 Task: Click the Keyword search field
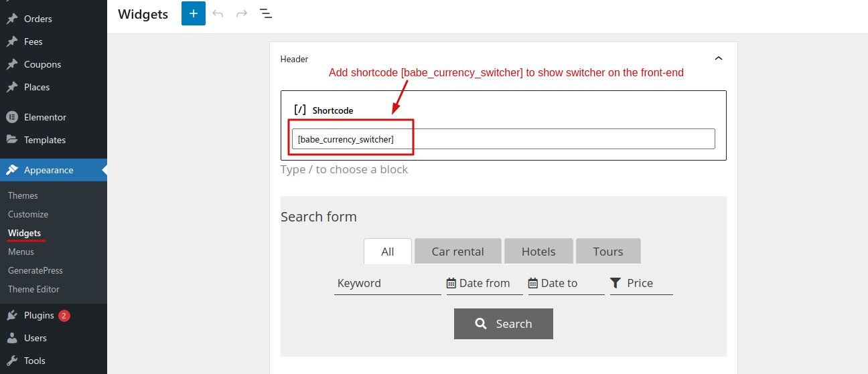click(x=388, y=283)
